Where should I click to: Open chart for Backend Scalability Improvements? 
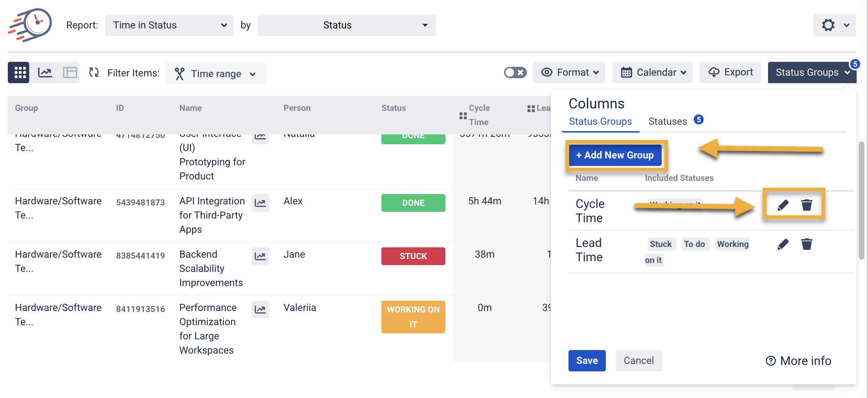(260, 256)
